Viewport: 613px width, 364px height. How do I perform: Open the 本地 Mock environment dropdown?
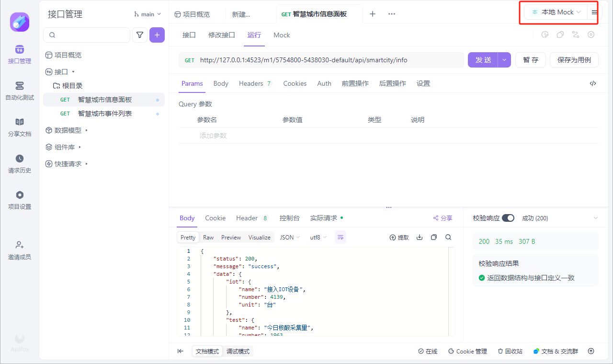tap(556, 12)
